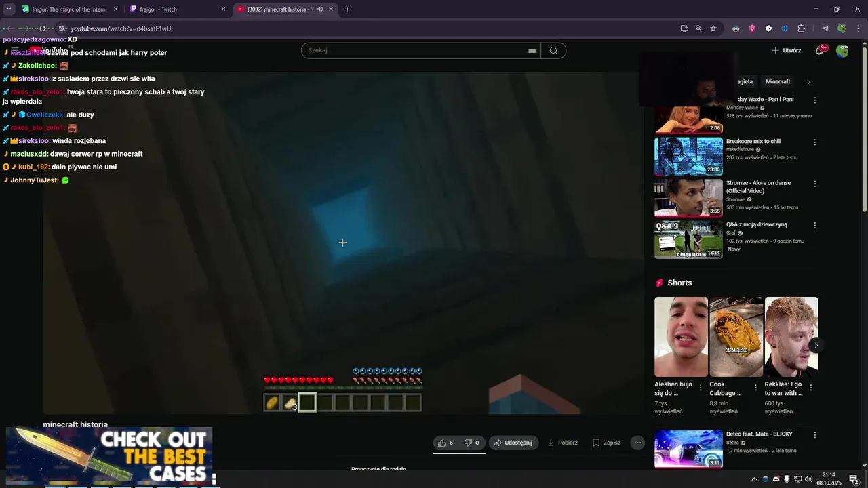
Task: Bookmark this page with the star icon
Action: click(713, 28)
